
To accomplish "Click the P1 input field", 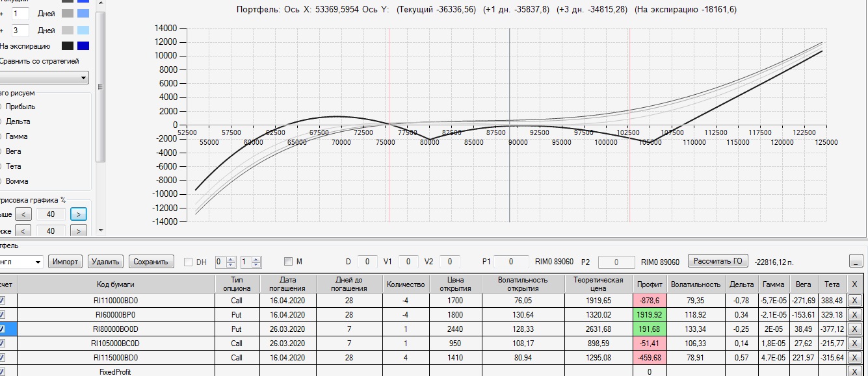I will point(510,262).
